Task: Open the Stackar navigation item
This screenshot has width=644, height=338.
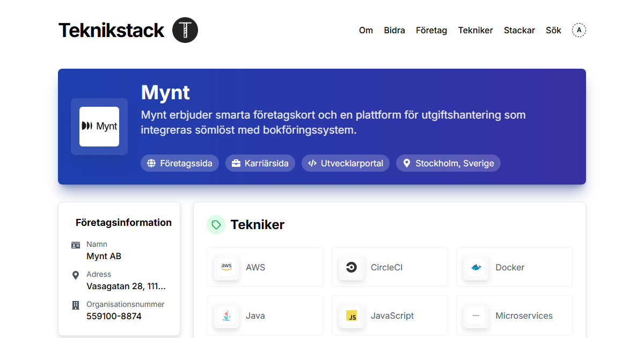Action: [x=519, y=30]
